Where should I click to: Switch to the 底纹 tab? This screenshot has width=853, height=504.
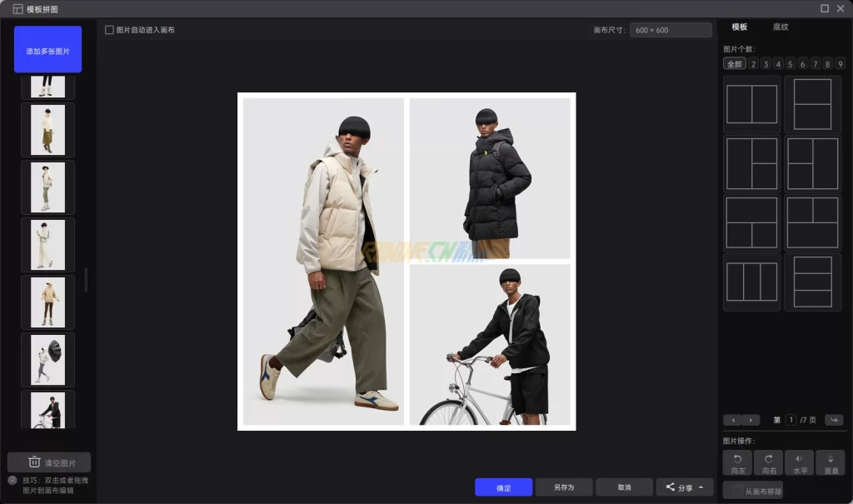pyautogui.click(x=781, y=27)
